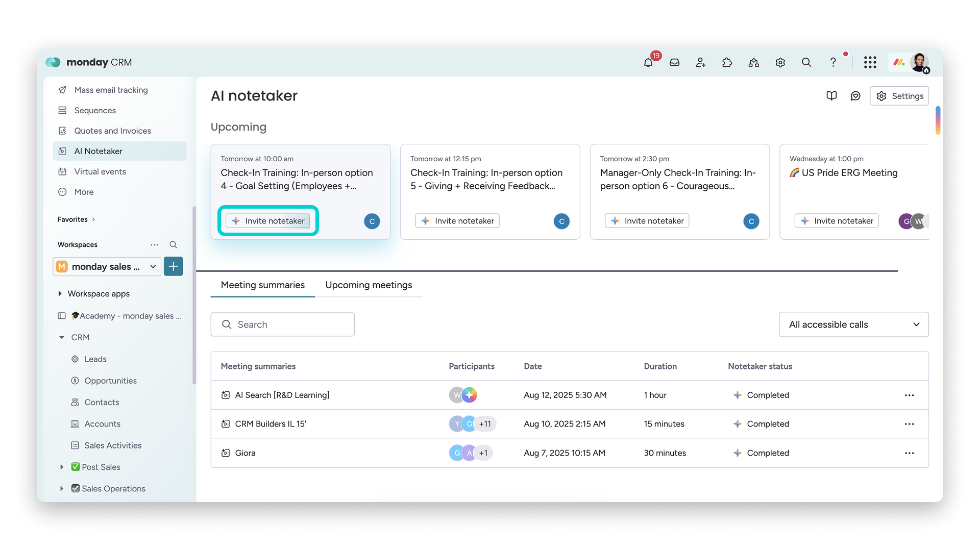The image size is (980, 551).
Task: Open AI notetaker Settings button
Action: point(899,96)
